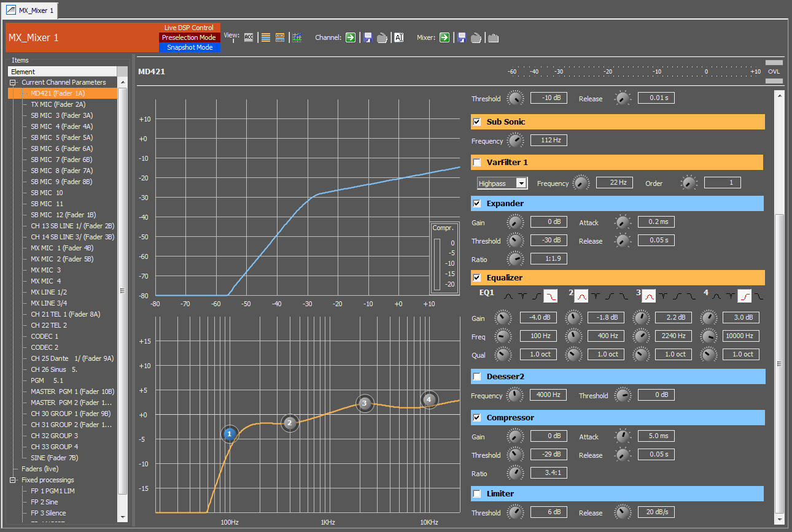This screenshot has width=792, height=532.
Task: Select the bell filter shape for EQ band 2
Action: point(581,296)
